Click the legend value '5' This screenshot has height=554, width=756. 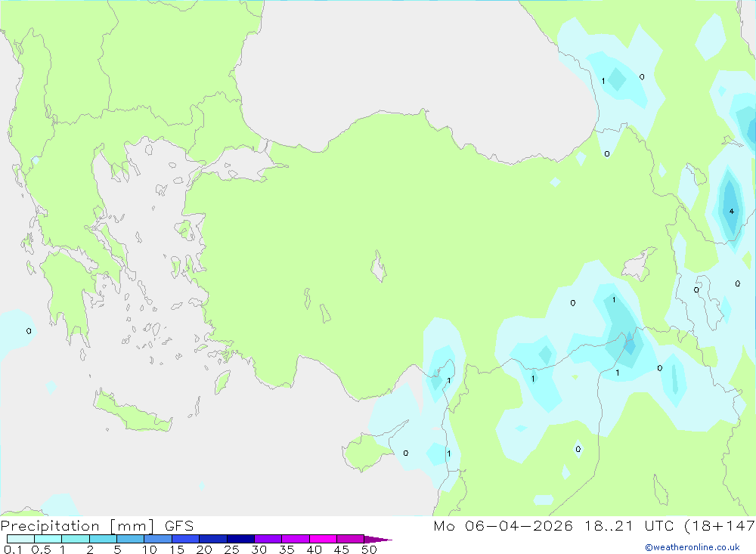tap(117, 549)
